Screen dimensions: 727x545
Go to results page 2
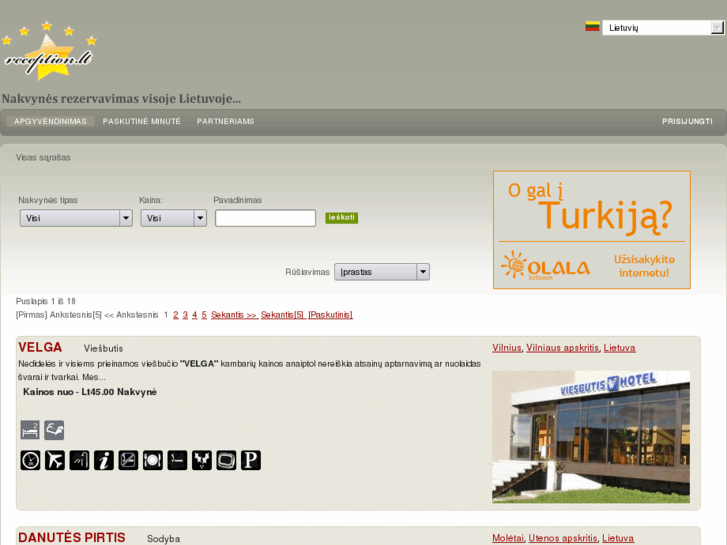pos(176,315)
